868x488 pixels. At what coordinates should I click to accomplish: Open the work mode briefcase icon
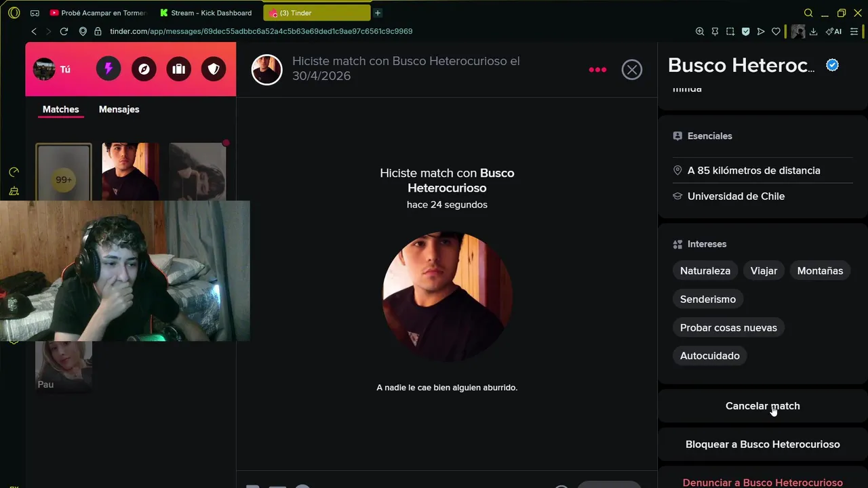click(179, 69)
